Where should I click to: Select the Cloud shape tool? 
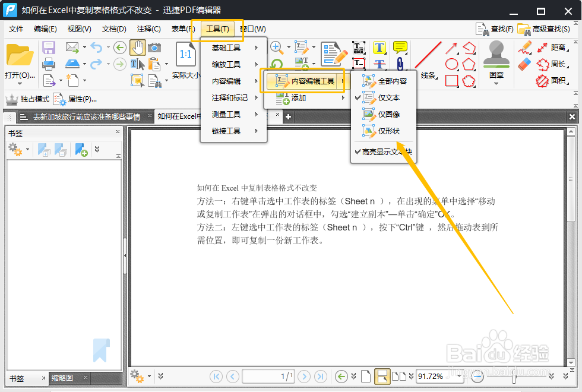(x=469, y=81)
